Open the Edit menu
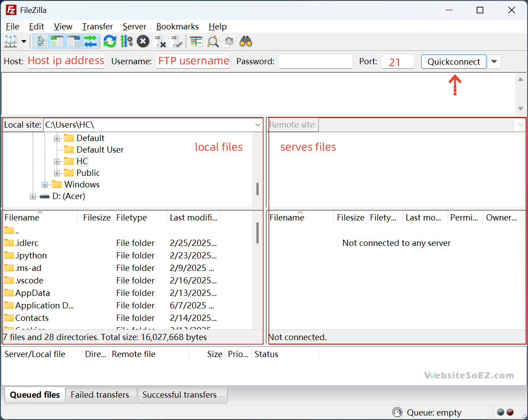The height and width of the screenshot is (420, 528). tap(36, 27)
